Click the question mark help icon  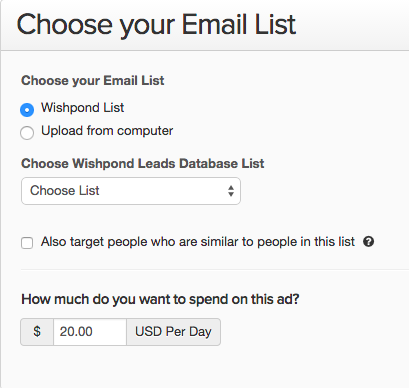click(368, 241)
